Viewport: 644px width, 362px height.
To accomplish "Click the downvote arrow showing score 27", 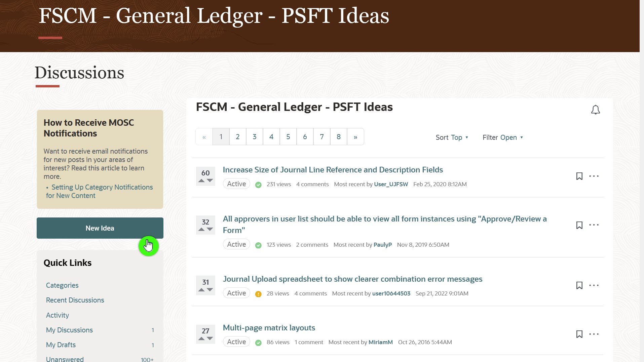I will (209, 339).
